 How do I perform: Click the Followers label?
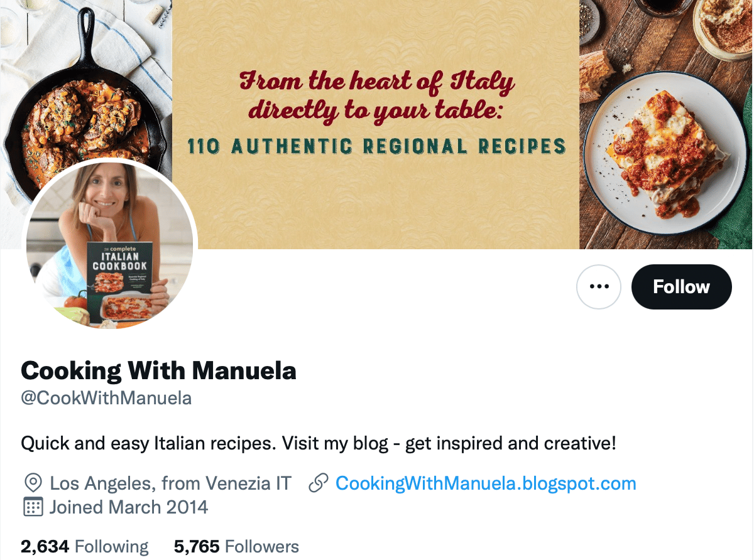coord(261,546)
